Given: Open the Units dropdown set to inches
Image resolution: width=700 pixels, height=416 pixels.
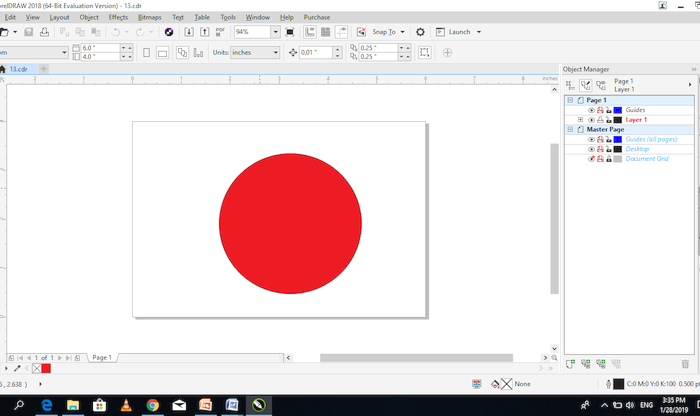Looking at the screenshot, I should [275, 53].
